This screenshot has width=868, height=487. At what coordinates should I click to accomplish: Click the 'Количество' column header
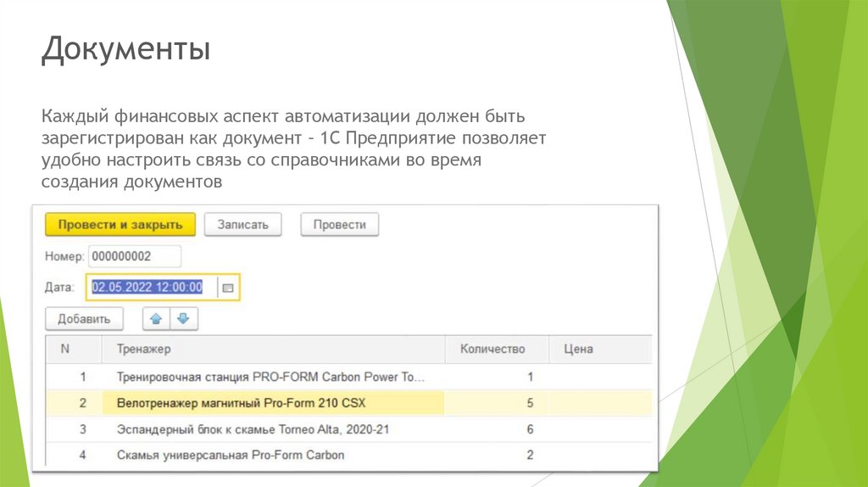[497, 349]
